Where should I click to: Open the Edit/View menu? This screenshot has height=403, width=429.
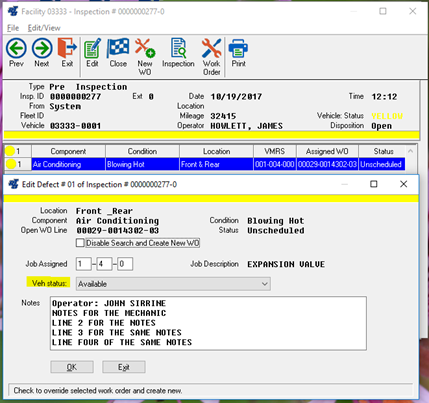pyautogui.click(x=44, y=28)
